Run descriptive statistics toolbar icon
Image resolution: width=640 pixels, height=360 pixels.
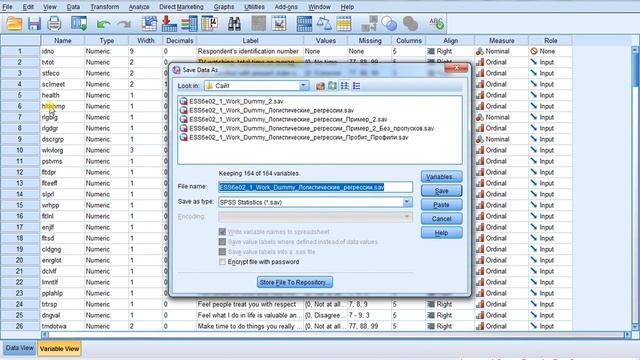pos(209,24)
